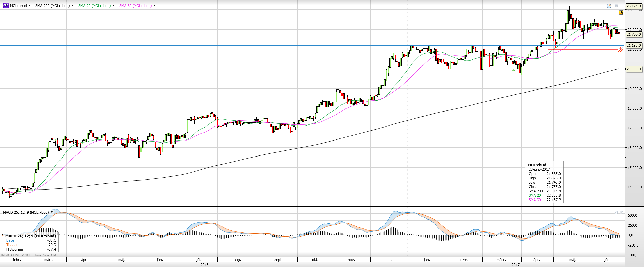Click the Histogram value in MACD info box
Image resolution: width=644 pixels, height=267 pixels.
point(52,249)
